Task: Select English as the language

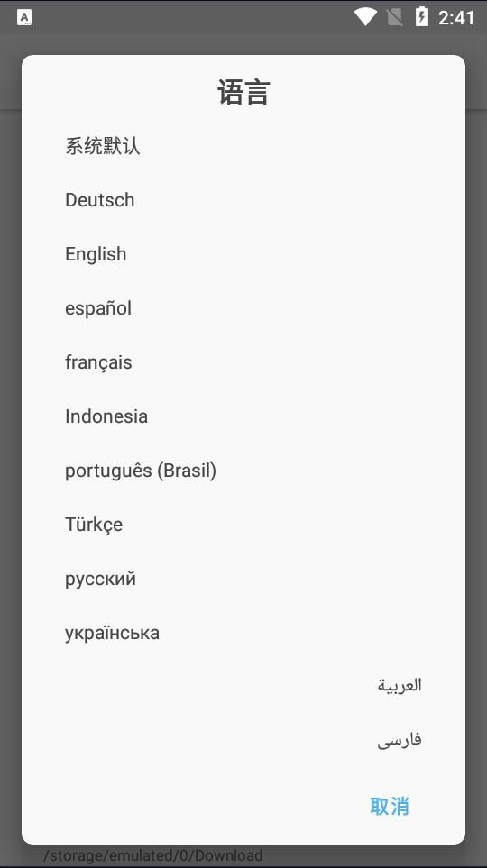Action: (243, 254)
